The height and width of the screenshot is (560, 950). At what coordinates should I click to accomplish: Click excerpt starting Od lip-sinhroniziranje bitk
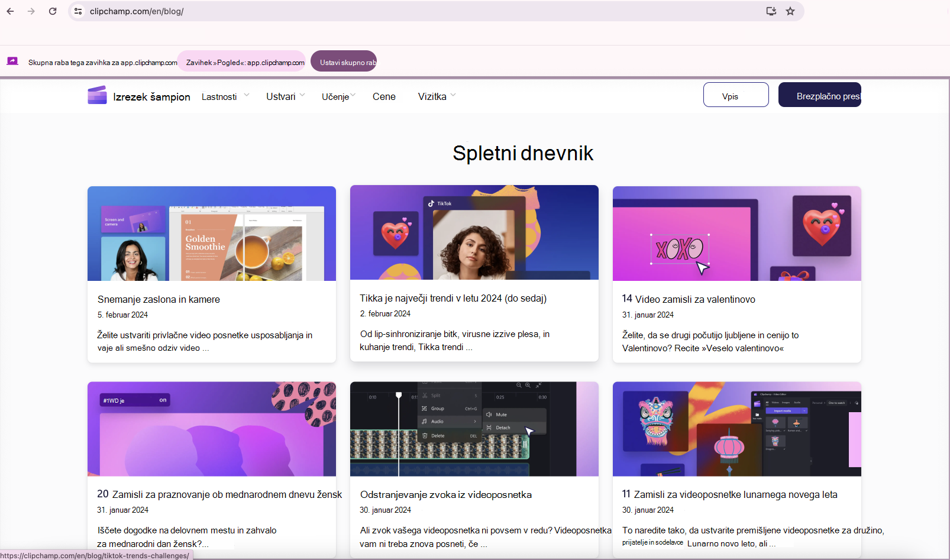coord(455,341)
